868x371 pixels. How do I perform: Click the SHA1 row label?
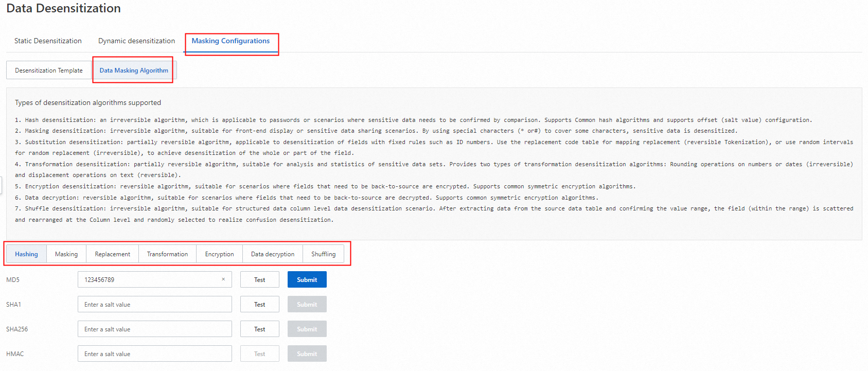point(13,305)
